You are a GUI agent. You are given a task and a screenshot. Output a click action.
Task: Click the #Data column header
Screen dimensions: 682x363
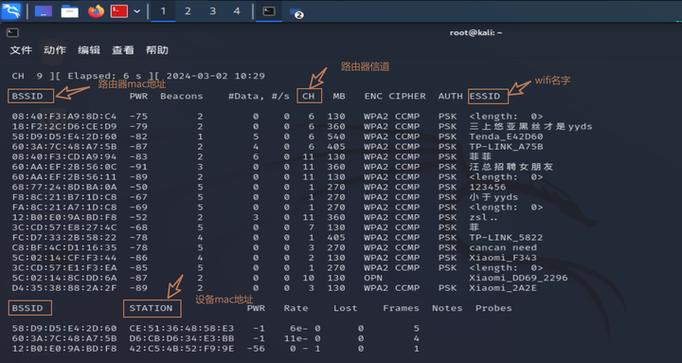pyautogui.click(x=246, y=96)
